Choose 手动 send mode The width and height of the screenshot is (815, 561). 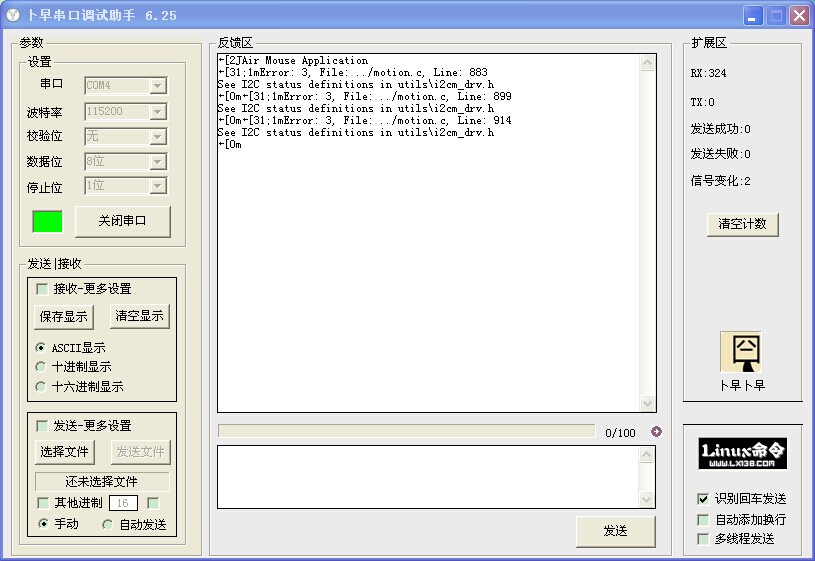[x=43, y=524]
